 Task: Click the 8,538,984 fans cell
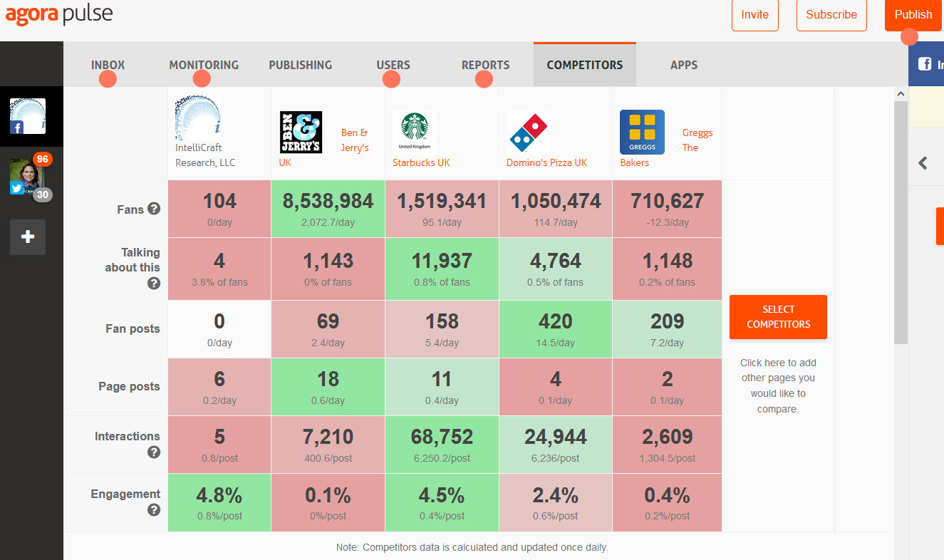(x=328, y=209)
